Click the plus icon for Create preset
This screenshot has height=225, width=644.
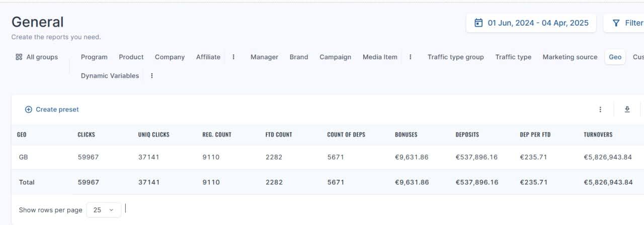click(29, 109)
